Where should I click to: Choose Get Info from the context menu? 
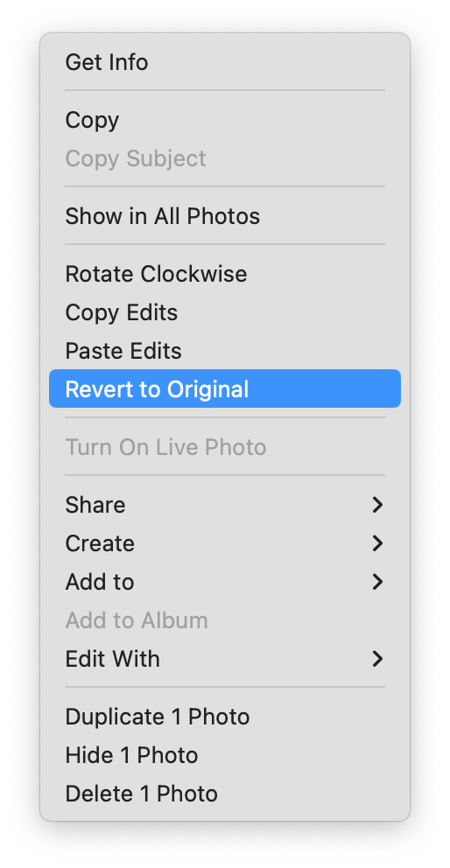pyautogui.click(x=224, y=62)
